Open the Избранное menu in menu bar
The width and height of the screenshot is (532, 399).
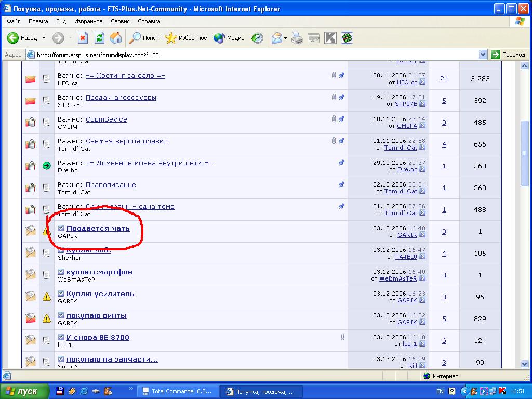(88, 21)
